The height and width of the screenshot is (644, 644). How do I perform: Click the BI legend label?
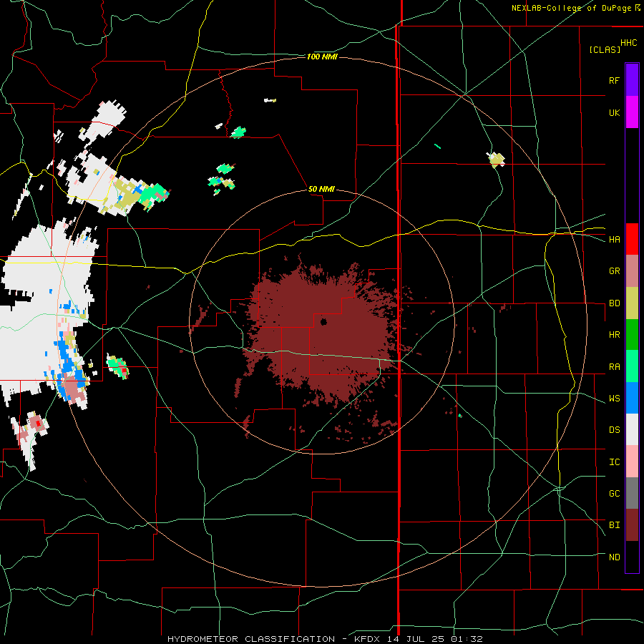point(614,525)
